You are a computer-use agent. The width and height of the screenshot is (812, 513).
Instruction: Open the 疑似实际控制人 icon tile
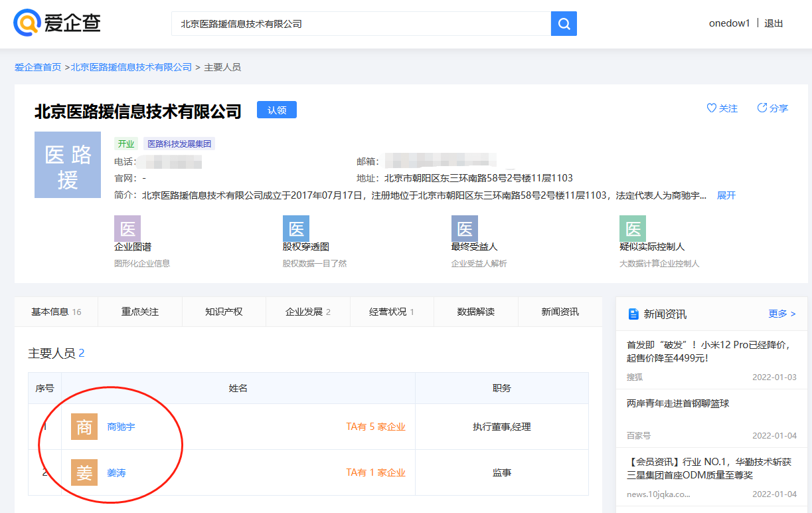633,229
